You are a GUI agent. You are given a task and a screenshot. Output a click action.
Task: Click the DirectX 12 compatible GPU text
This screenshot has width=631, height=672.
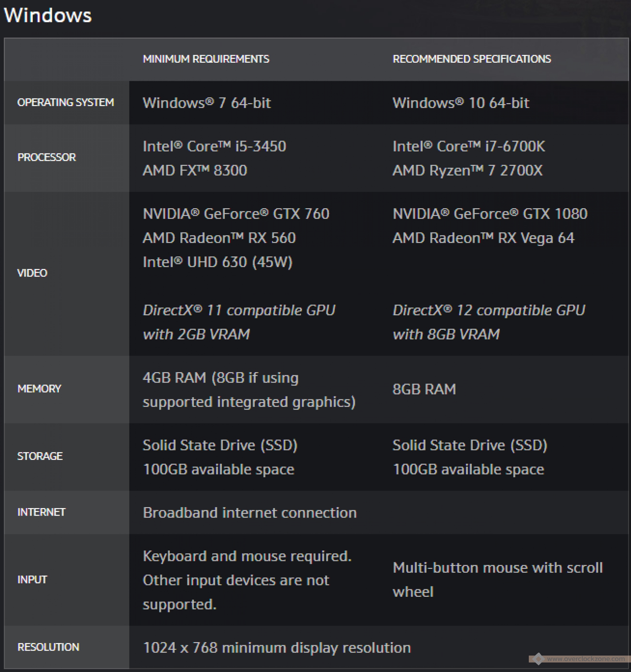[489, 310]
